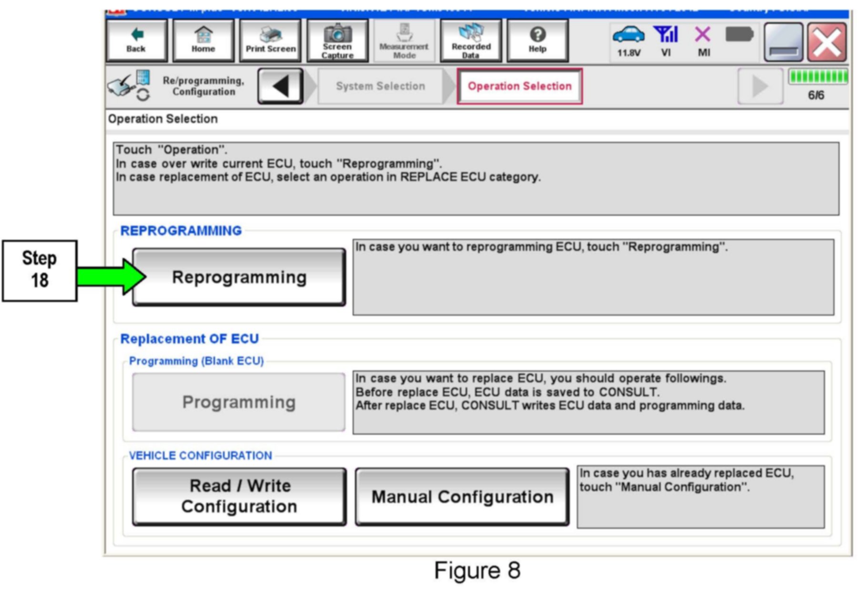Screen dimensions: 868x590
Task: Click the VI connection signal icon
Action: pos(666,40)
